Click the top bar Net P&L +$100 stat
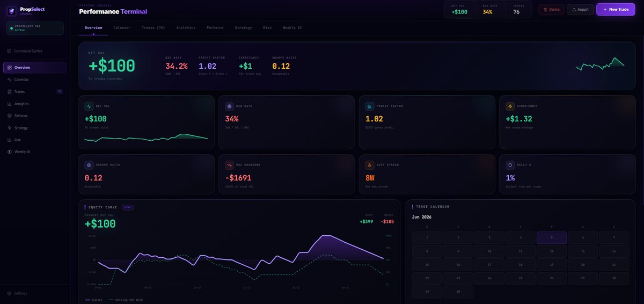644x304 pixels. click(x=459, y=10)
